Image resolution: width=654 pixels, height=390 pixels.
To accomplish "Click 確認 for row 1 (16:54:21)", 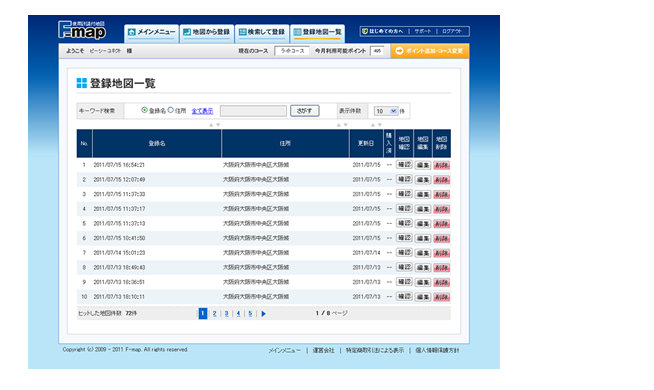I will coord(404,165).
